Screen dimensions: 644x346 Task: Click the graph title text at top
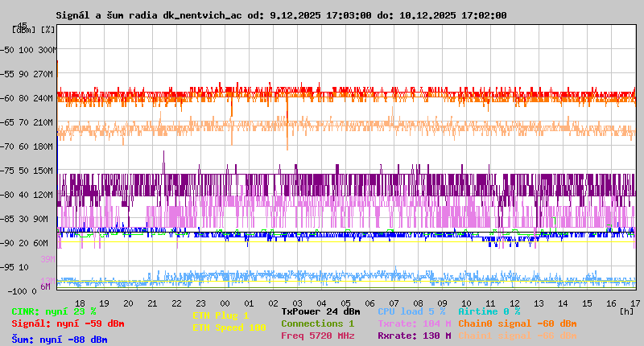(281, 15)
